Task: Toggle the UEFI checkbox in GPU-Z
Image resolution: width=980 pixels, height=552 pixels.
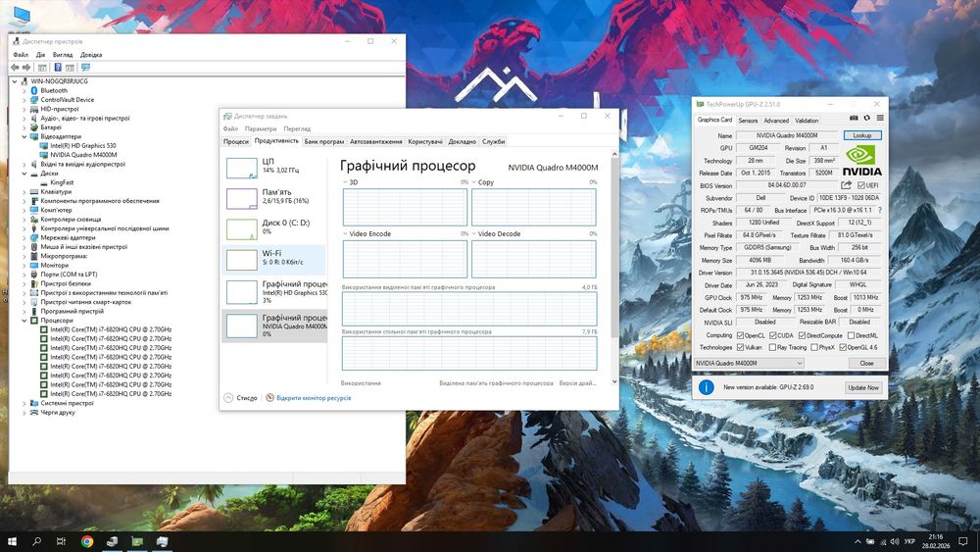Action: 861,185
